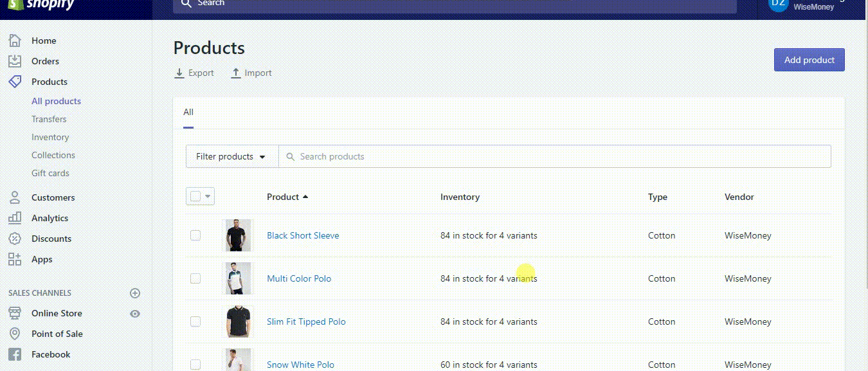Open Online Store sales channel
This screenshot has height=371, width=868.
[x=57, y=313]
